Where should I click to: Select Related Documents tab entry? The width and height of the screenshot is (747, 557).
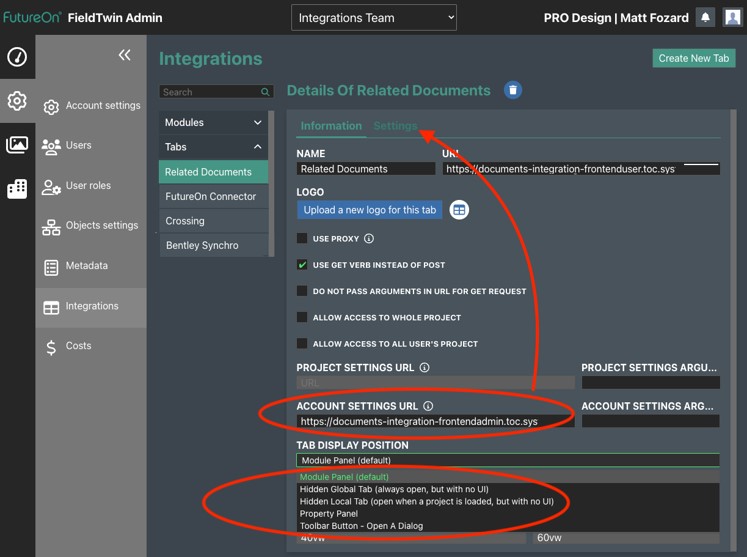(213, 172)
